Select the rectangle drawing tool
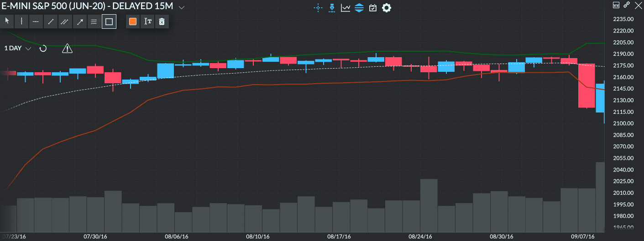644x241 pixels. click(x=109, y=21)
